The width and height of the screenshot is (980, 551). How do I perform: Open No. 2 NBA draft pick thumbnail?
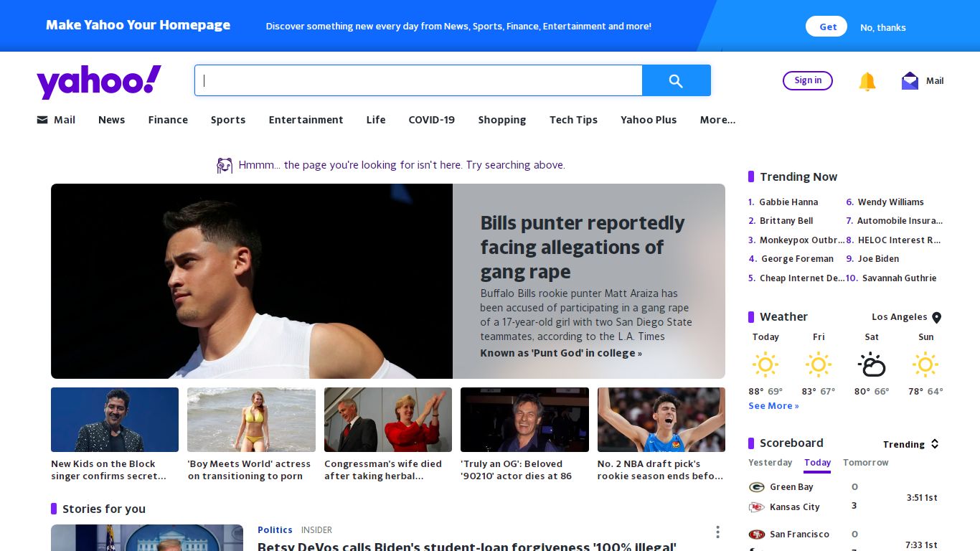point(661,420)
